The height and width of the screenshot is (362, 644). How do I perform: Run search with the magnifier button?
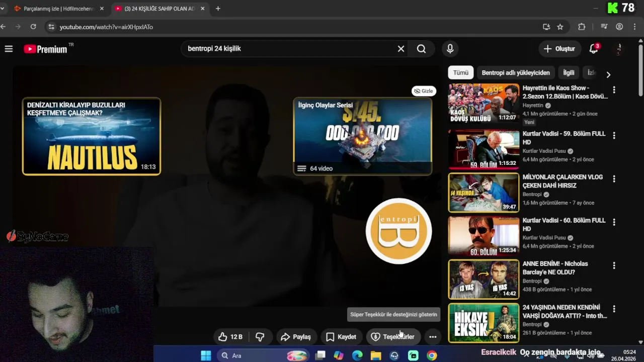click(x=421, y=49)
